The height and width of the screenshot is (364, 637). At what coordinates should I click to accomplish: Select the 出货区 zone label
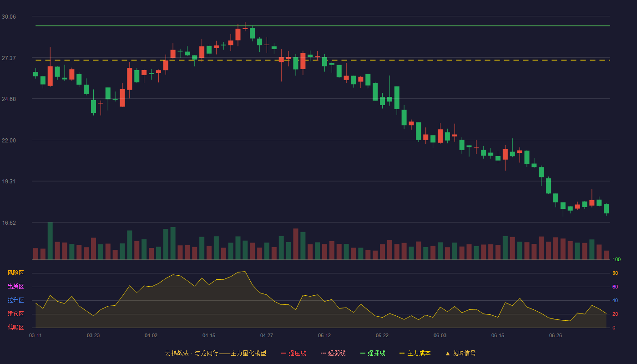click(15, 287)
